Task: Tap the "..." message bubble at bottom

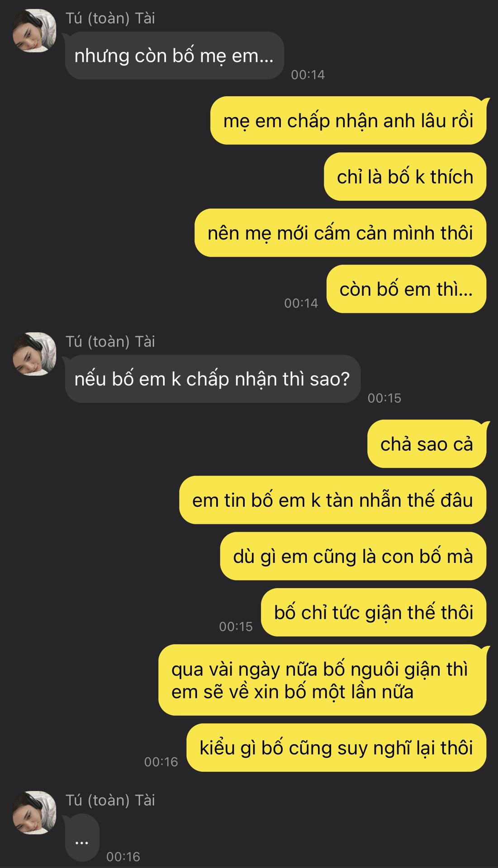Action: pos(82,838)
